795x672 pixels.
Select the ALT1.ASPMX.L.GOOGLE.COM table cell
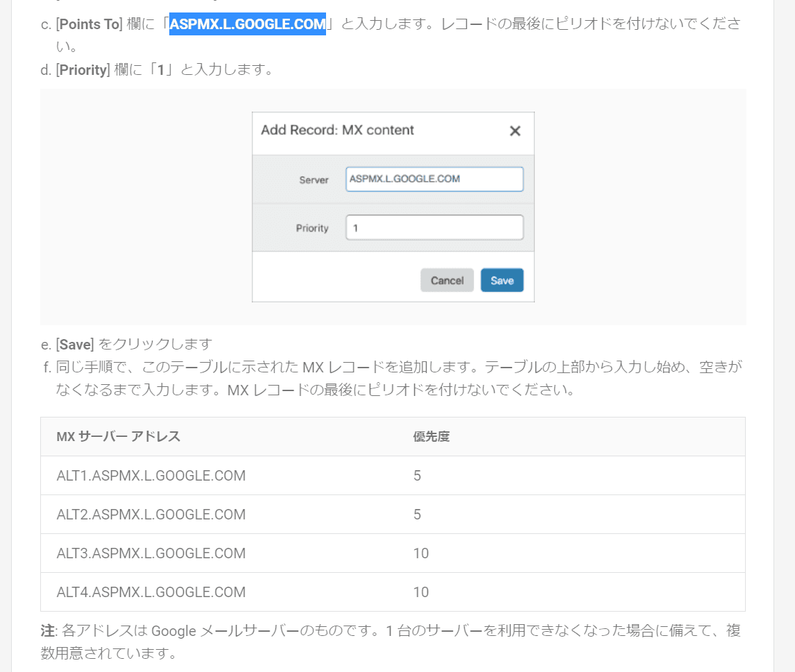point(151,476)
